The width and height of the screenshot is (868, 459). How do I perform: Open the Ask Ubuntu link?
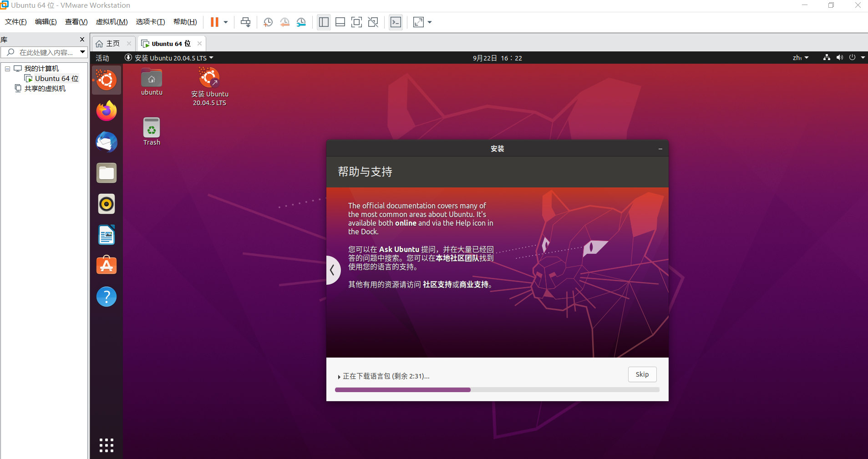coord(399,249)
